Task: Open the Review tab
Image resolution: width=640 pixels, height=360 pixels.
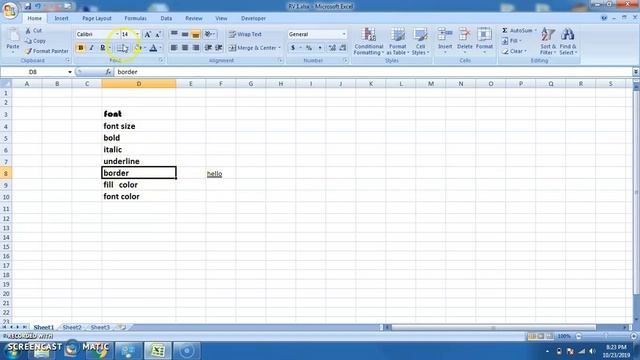Action: (193, 18)
